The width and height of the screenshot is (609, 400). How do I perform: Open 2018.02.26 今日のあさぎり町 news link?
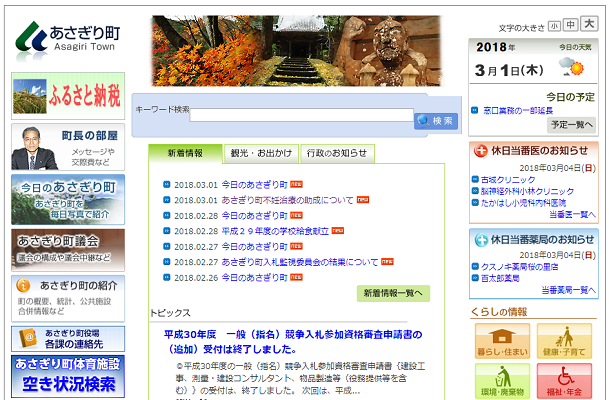pyautogui.click(x=254, y=278)
